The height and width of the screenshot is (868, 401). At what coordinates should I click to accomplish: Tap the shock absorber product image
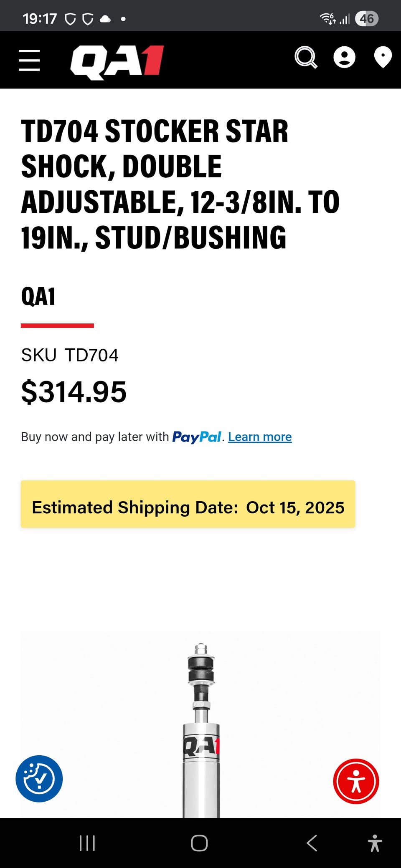[x=201, y=730]
